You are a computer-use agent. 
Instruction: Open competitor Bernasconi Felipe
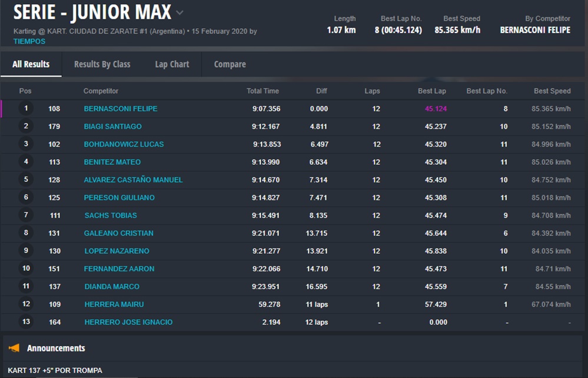(121, 109)
